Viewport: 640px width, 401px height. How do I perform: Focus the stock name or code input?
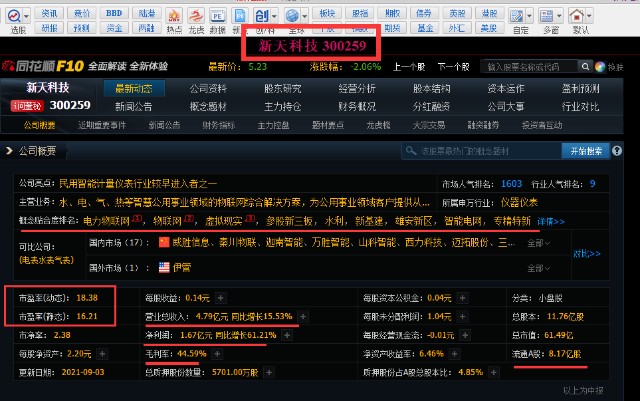529,67
